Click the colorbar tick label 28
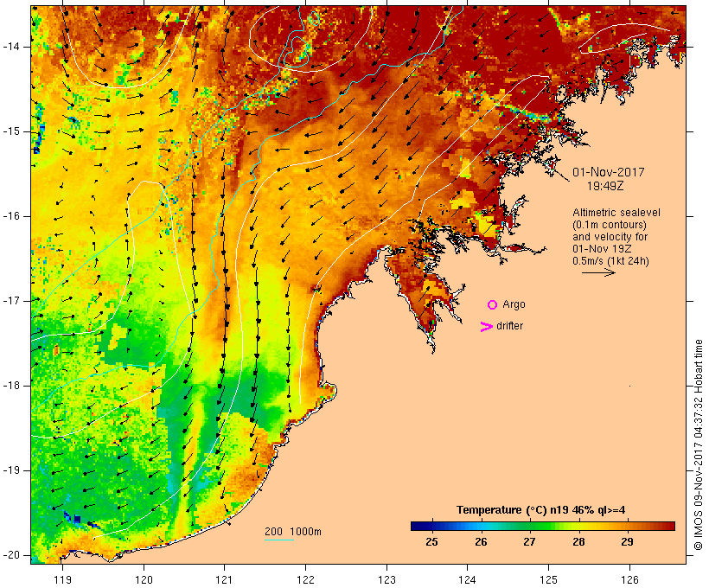The height and width of the screenshot is (588, 709). coord(578,542)
